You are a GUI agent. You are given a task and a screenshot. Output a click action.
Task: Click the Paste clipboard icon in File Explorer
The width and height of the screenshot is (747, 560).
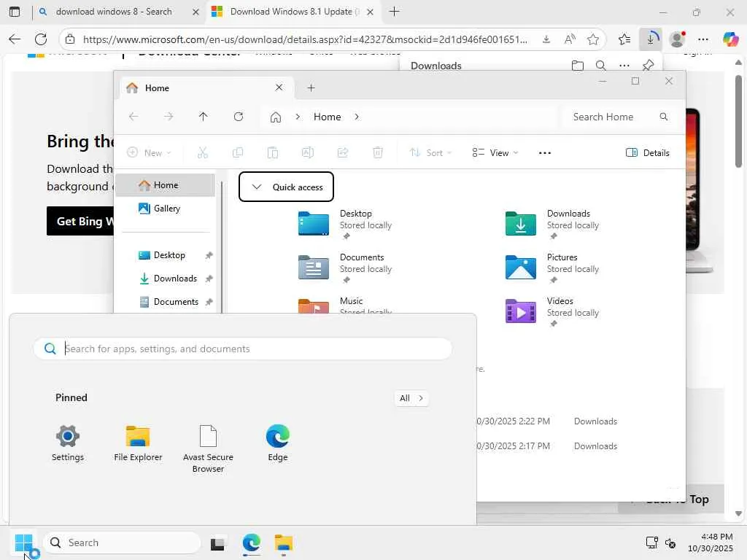click(273, 153)
